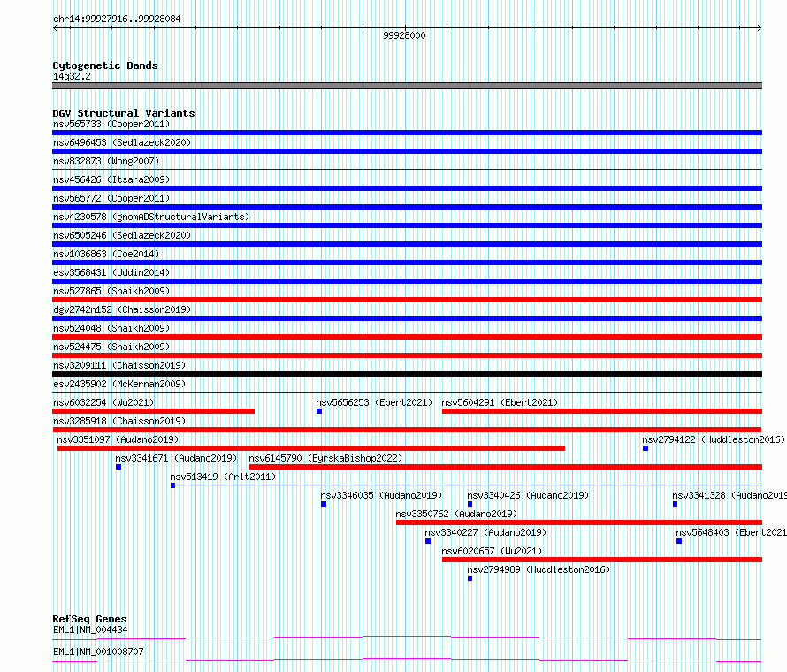Open the nsv2794122 (Huddleston2016) label
The width and height of the screenshot is (787, 672).
point(714,439)
